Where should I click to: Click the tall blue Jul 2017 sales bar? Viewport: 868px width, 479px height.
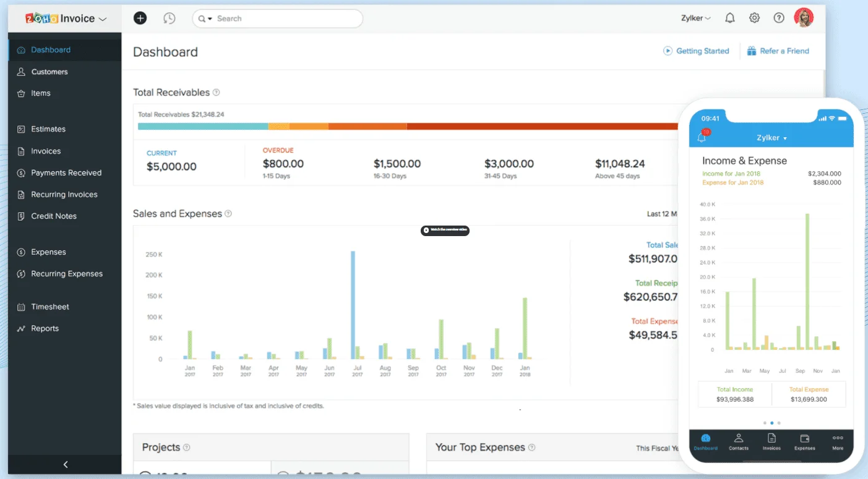[353, 305]
